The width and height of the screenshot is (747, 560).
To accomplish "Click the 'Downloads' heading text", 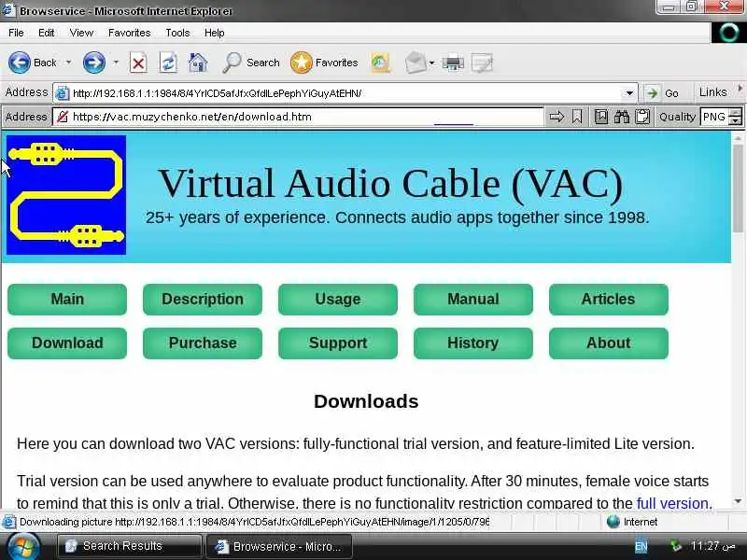I will coord(366,401).
